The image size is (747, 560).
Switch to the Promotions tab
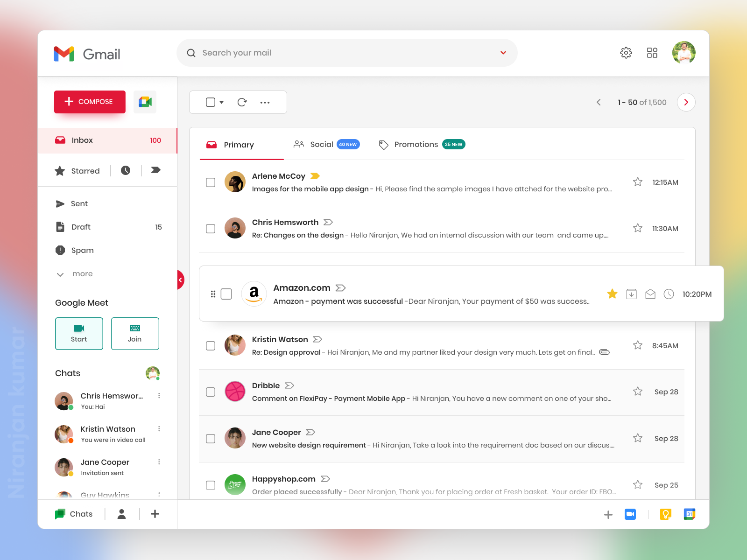click(x=422, y=144)
